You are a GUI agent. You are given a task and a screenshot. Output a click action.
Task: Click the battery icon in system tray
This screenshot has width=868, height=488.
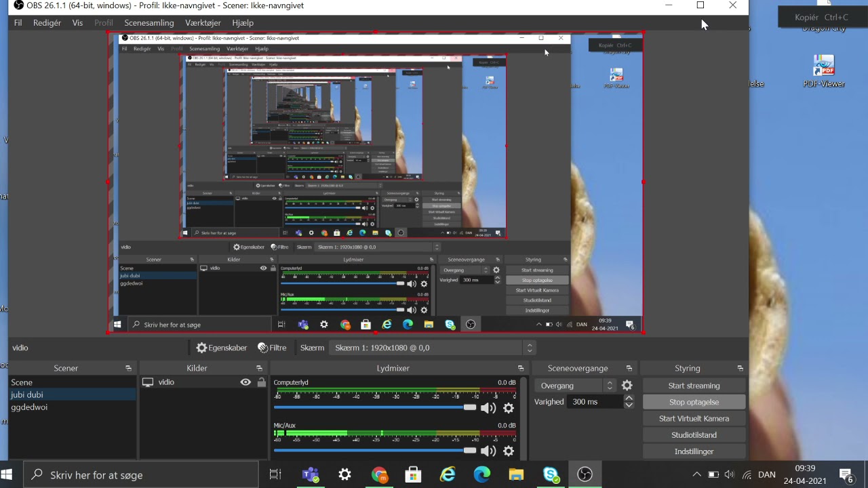713,474
